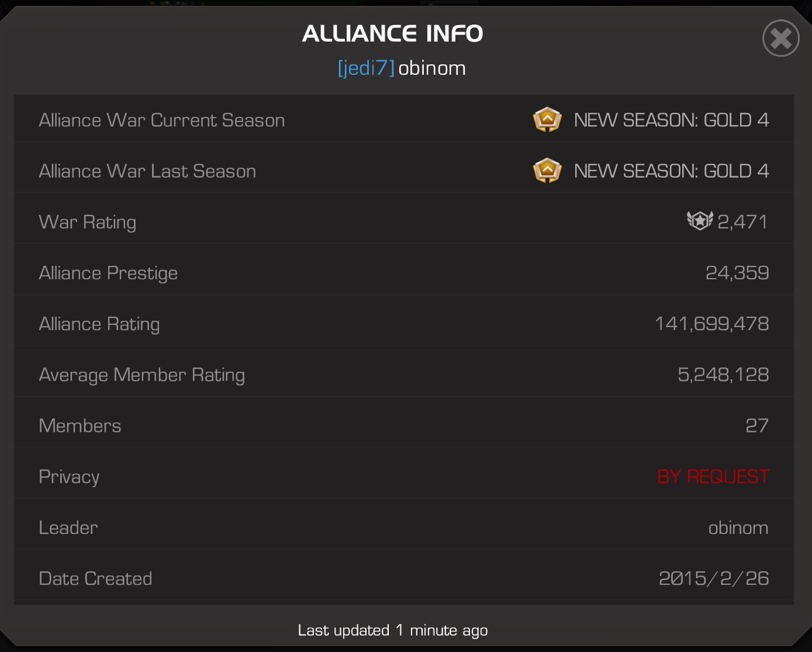Tap the Date Created value 2015/2/26
The width and height of the screenshot is (812, 652).
(714, 578)
